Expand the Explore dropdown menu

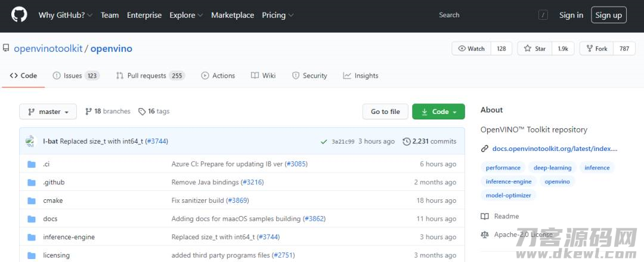coord(186,15)
